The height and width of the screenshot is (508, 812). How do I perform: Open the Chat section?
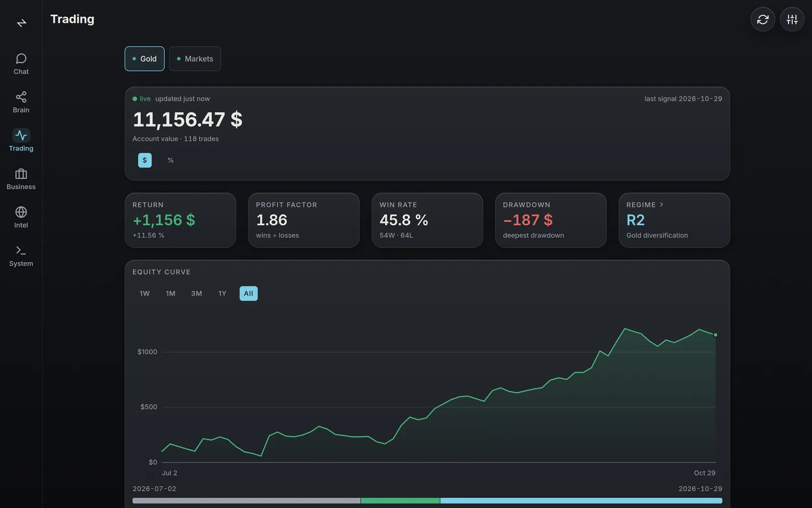[x=21, y=64]
